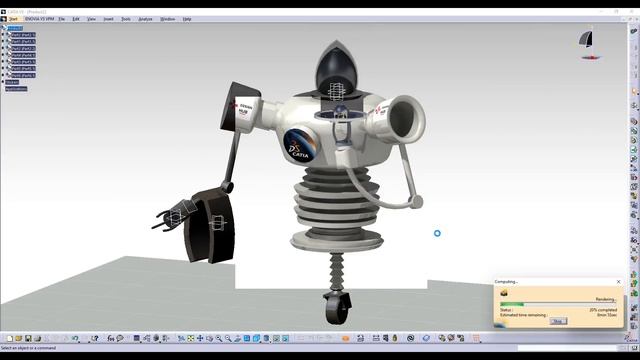640x360 pixels.
Task: Click the Zoom In magnifier
Action: pyautogui.click(x=219, y=338)
